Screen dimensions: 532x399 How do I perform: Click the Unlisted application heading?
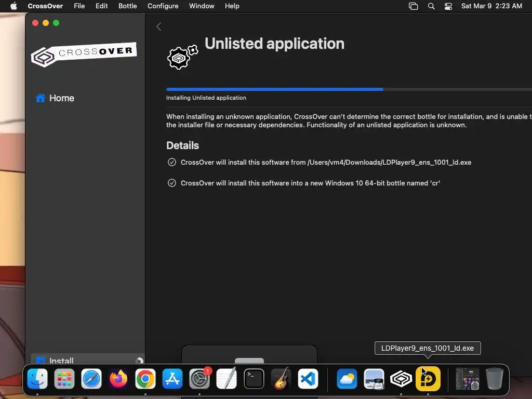click(x=274, y=44)
